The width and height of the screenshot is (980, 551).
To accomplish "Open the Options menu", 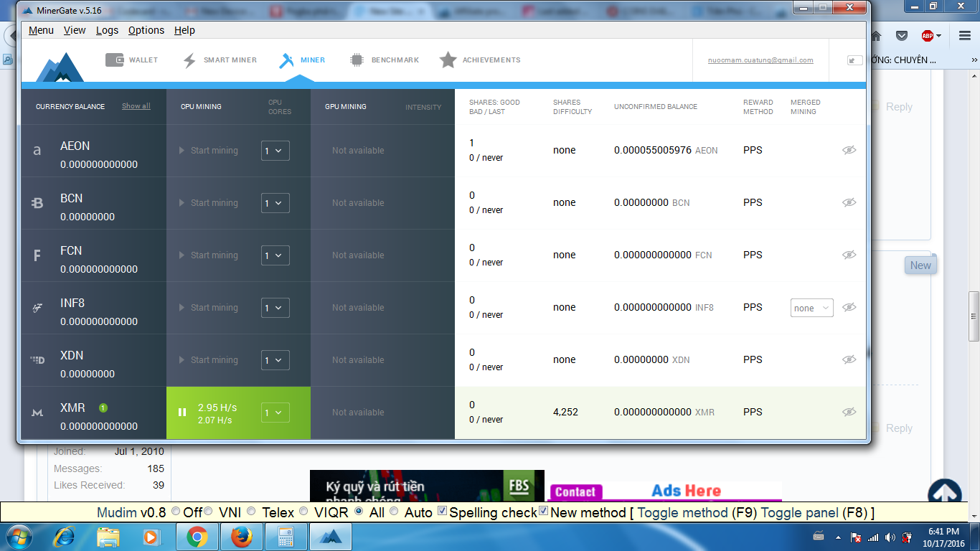I will point(146,30).
